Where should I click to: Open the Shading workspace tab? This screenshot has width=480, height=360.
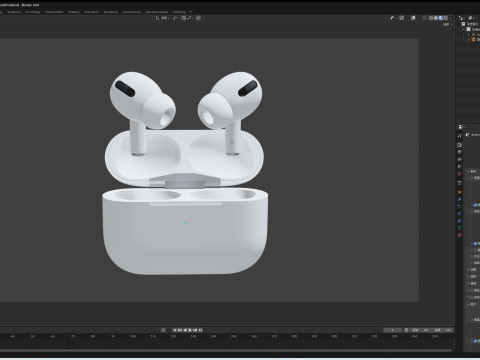(x=74, y=12)
